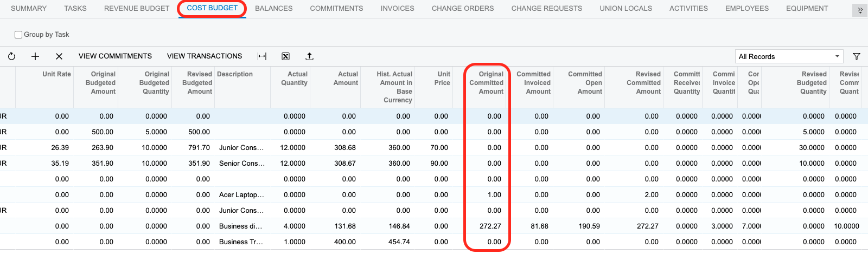Click the View Commitments button
The height and width of the screenshot is (254, 868).
tap(115, 56)
